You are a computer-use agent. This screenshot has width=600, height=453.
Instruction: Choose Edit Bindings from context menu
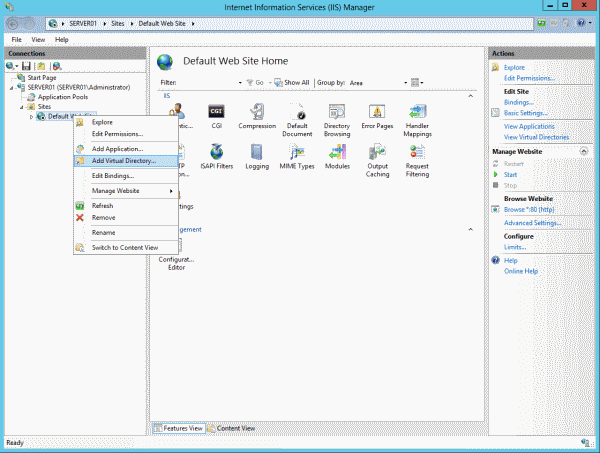126,176
